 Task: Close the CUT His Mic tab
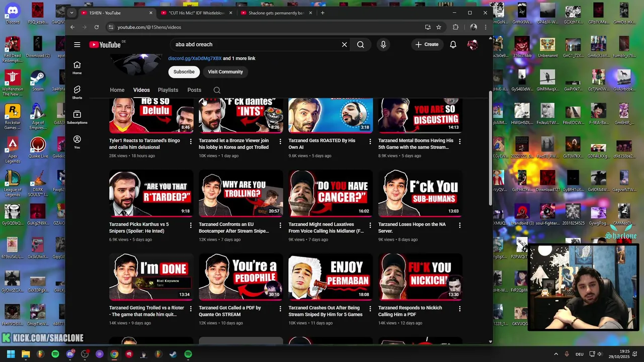(x=231, y=13)
